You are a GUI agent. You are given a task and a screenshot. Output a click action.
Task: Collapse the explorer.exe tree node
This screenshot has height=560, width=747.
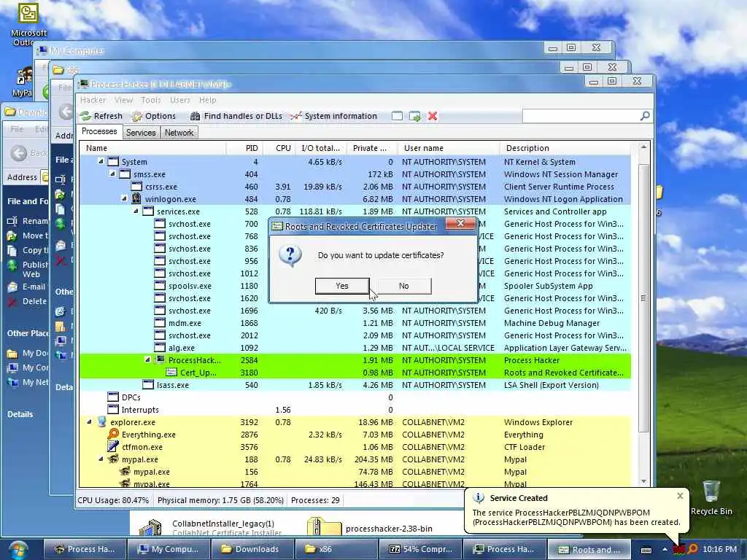tap(89, 422)
